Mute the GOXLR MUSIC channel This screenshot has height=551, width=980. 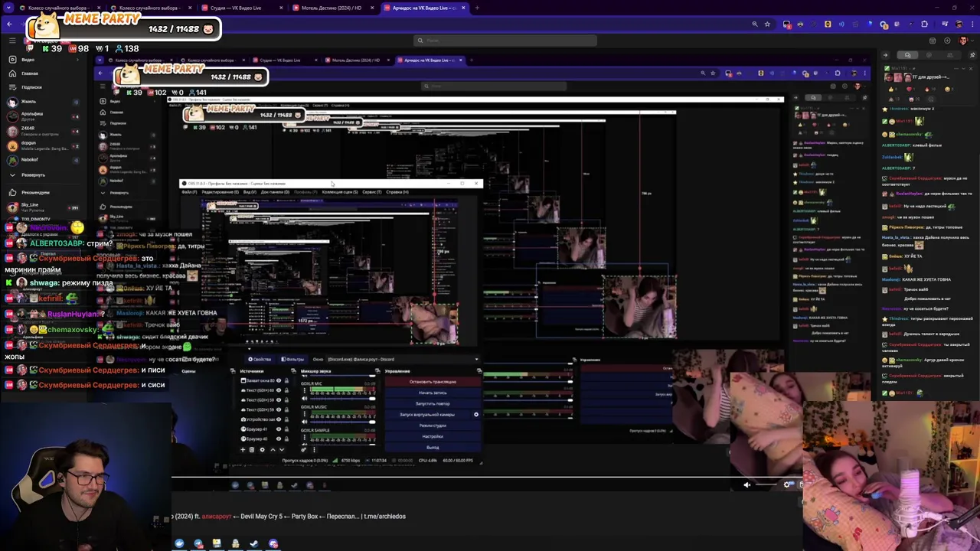click(x=305, y=421)
